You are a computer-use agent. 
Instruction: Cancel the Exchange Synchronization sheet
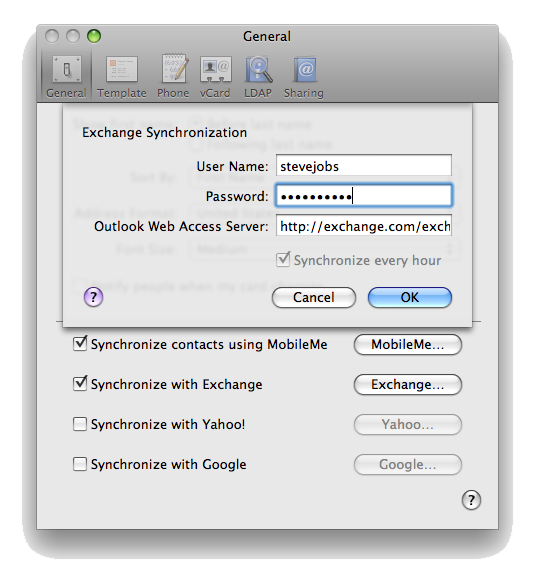(314, 297)
